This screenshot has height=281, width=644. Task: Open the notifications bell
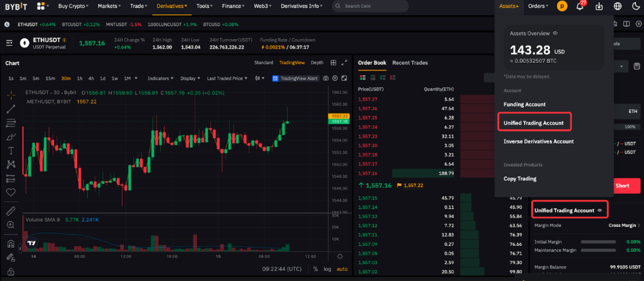pyautogui.click(x=580, y=6)
